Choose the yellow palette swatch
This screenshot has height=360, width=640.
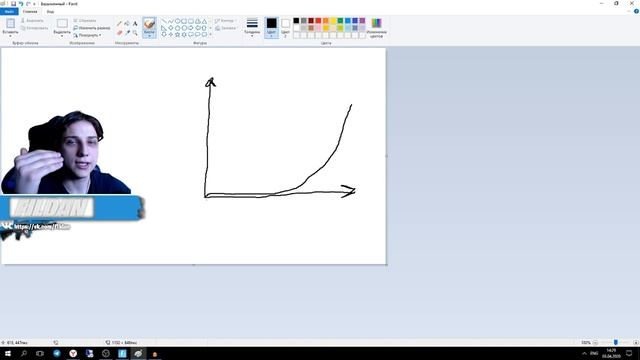(333, 20)
